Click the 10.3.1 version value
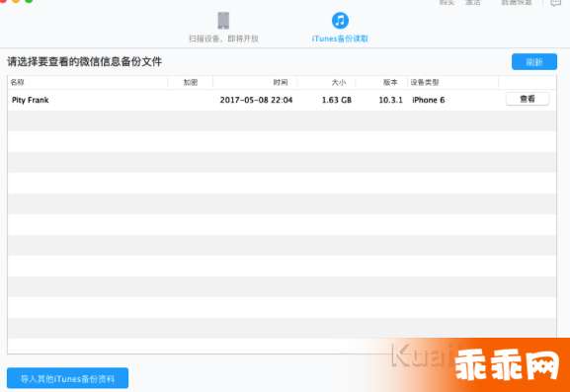570x392 pixels. click(391, 100)
